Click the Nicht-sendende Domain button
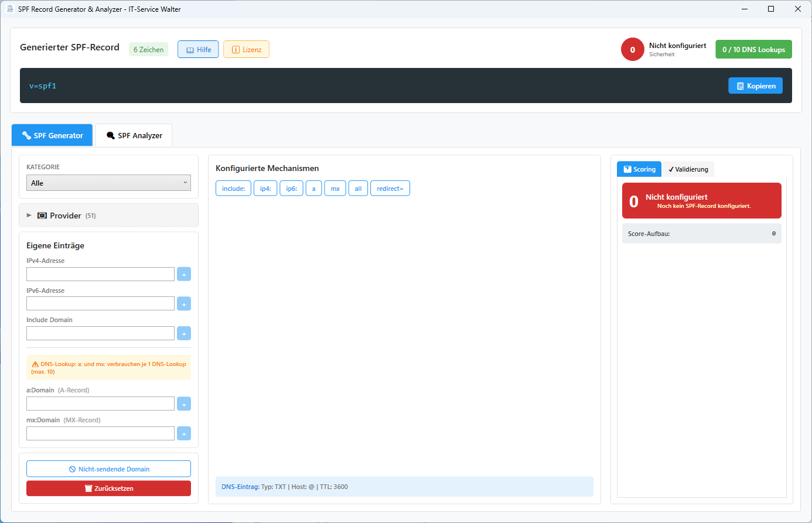 tap(108, 469)
